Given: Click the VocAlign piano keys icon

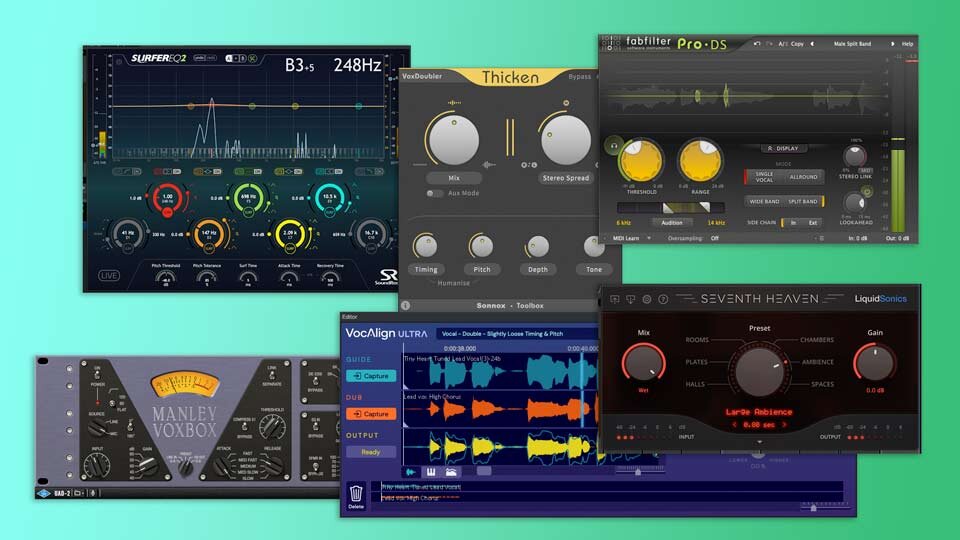Looking at the screenshot, I should coord(431,471).
